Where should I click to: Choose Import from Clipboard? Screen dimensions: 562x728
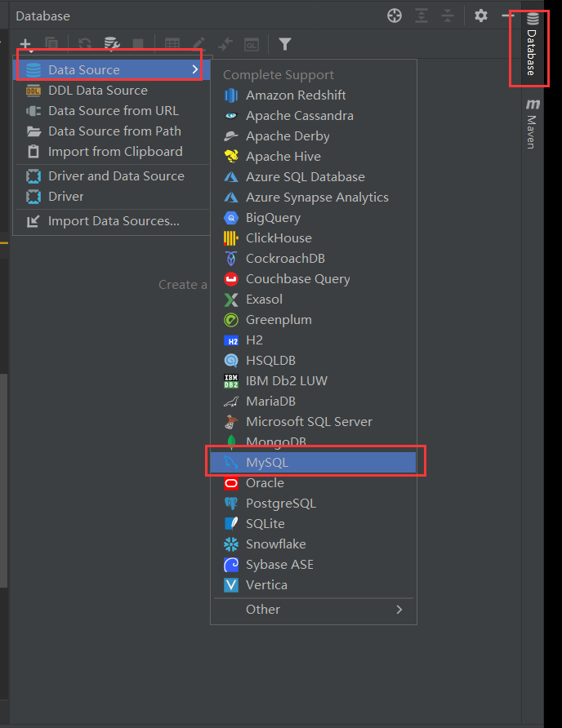coord(112,151)
